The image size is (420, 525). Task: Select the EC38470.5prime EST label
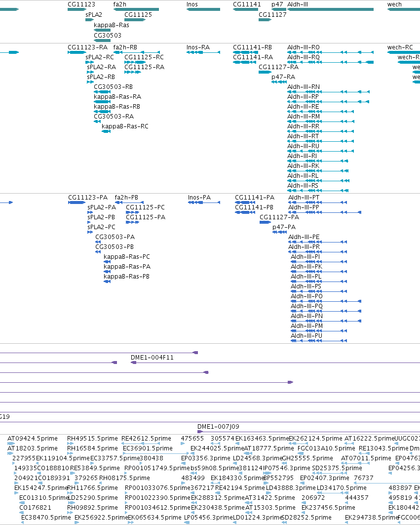point(46,518)
